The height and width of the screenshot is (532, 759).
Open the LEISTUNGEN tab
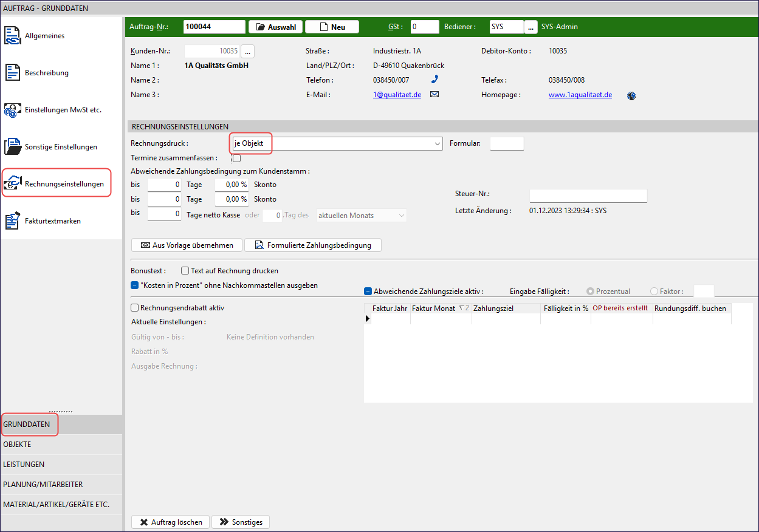61,465
